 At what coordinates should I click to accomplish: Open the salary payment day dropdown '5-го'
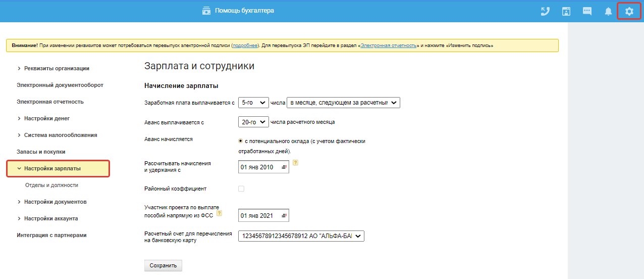[253, 103]
